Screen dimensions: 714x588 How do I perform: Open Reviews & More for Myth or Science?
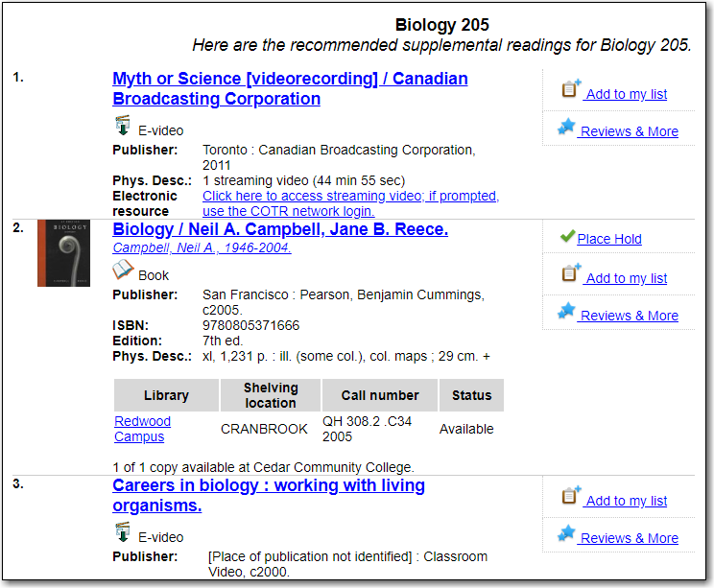(629, 131)
